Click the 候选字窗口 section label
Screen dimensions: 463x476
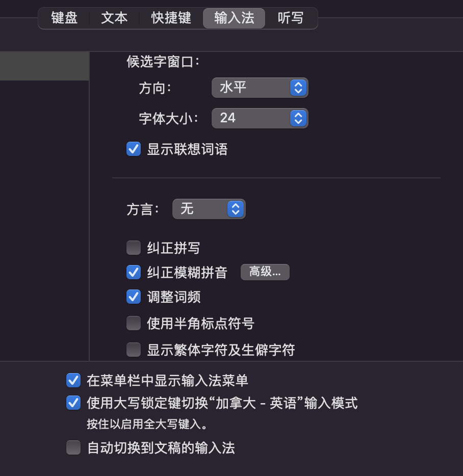[163, 62]
